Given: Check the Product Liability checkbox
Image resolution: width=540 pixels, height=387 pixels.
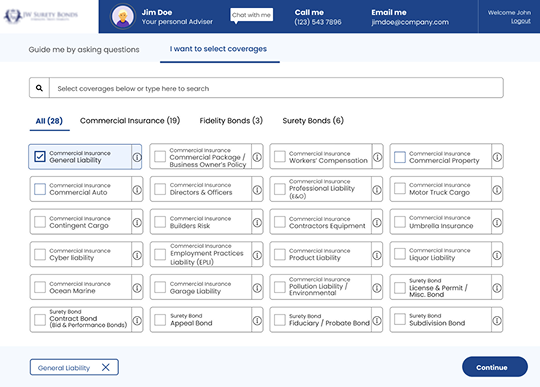Looking at the screenshot, I should pyautogui.click(x=280, y=254).
